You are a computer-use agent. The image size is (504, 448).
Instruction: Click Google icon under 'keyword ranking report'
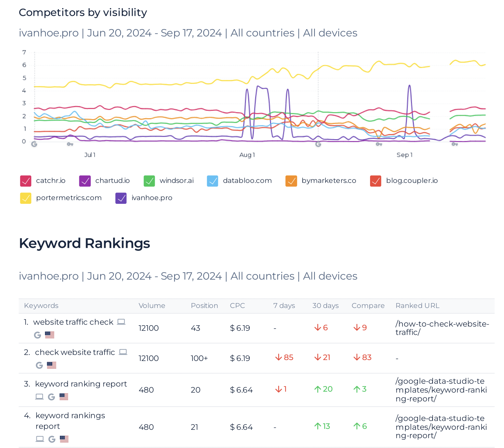[51, 397]
